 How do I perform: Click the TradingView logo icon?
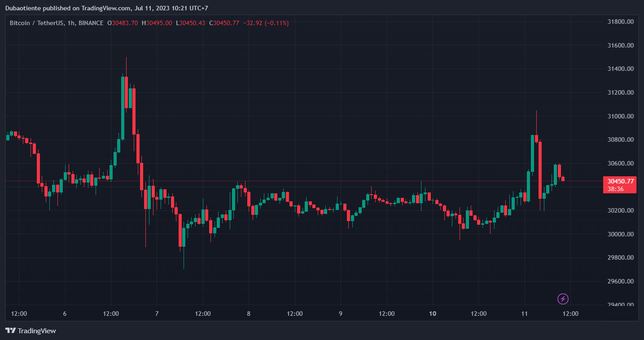[x=10, y=331]
